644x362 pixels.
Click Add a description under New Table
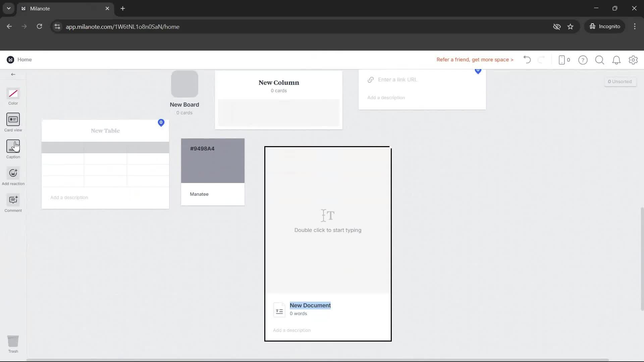69,197
